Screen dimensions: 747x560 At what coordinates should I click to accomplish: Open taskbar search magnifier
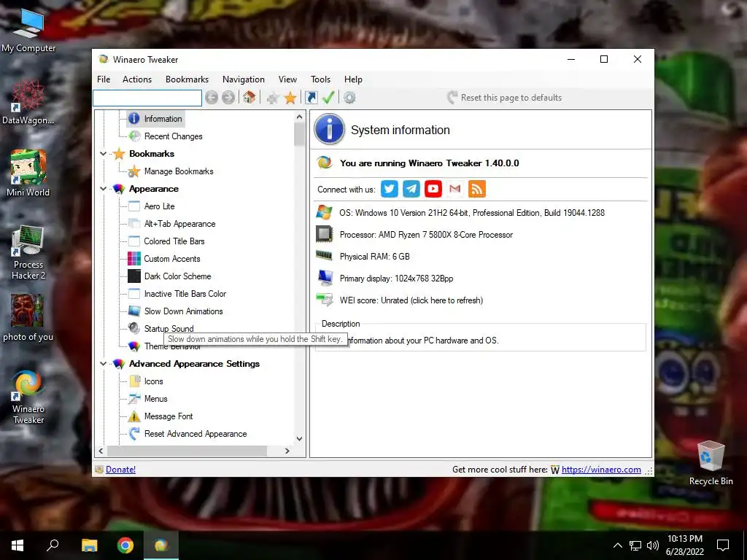click(53, 545)
